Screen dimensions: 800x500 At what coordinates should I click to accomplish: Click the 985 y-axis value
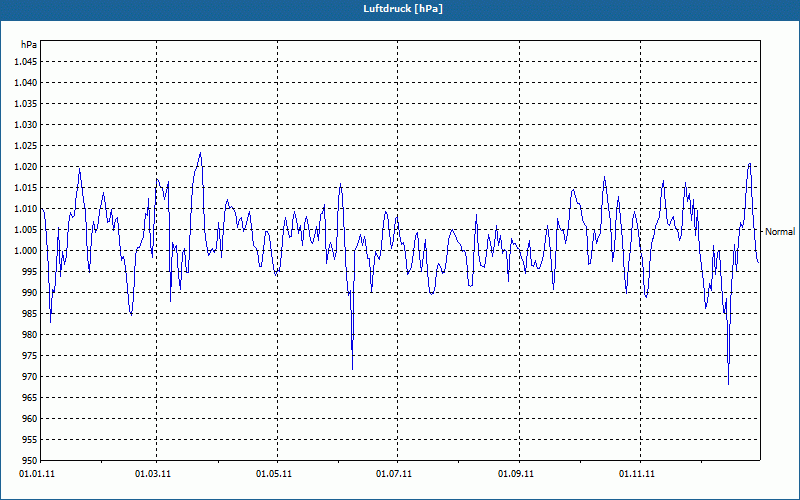click(x=30, y=313)
